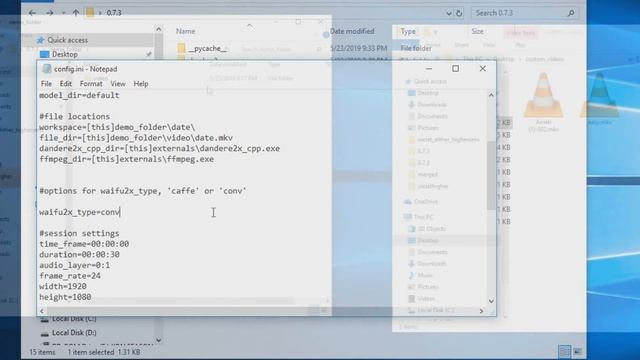Screen dimensions: 640x360
Task: Click the dandere2x_cpp_dir line
Action: (x=160, y=148)
